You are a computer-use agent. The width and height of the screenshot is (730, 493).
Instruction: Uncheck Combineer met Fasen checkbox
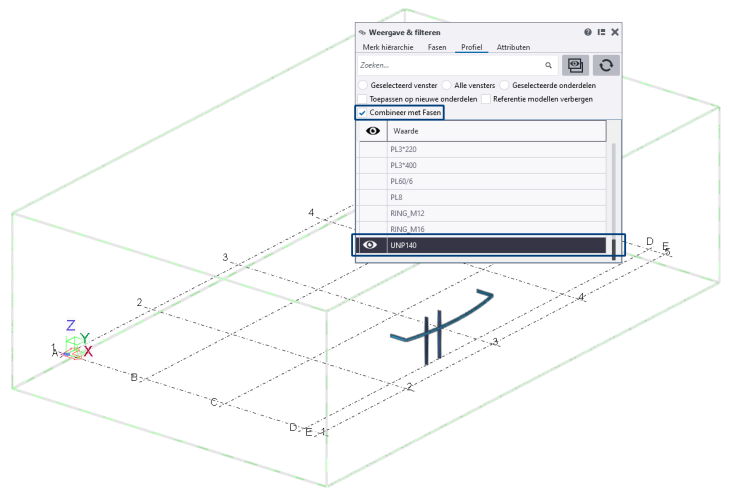[363, 112]
